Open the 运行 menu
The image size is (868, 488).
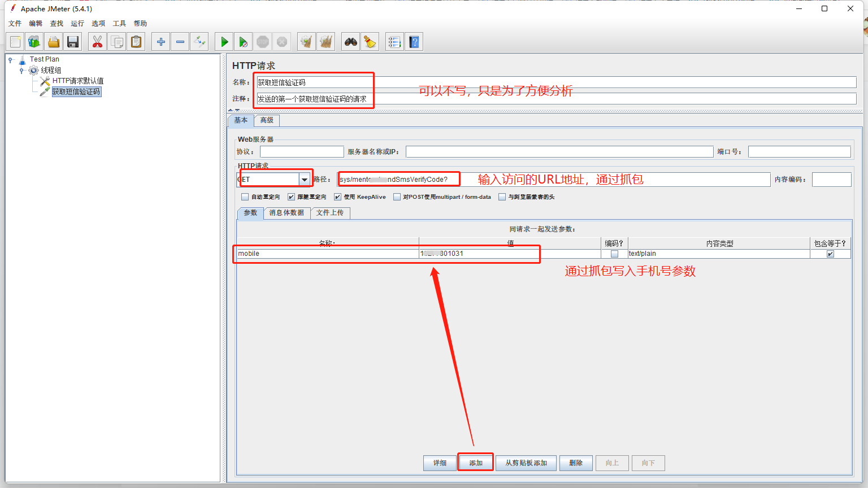pyautogui.click(x=77, y=24)
